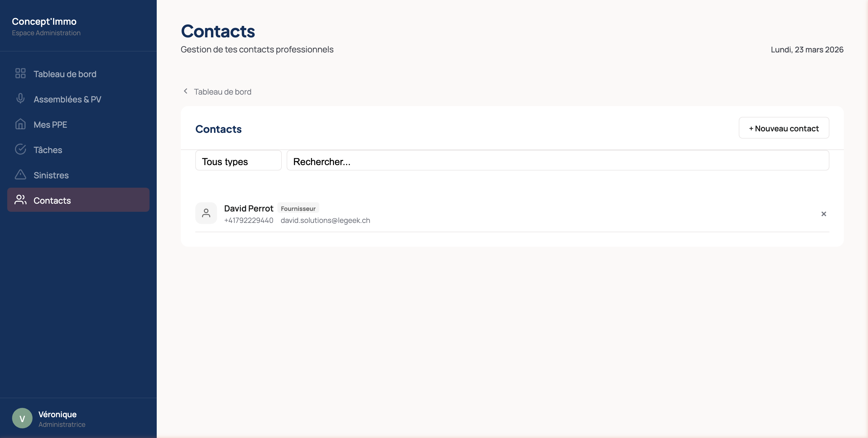Click the back chevron arrow icon

pyautogui.click(x=185, y=91)
